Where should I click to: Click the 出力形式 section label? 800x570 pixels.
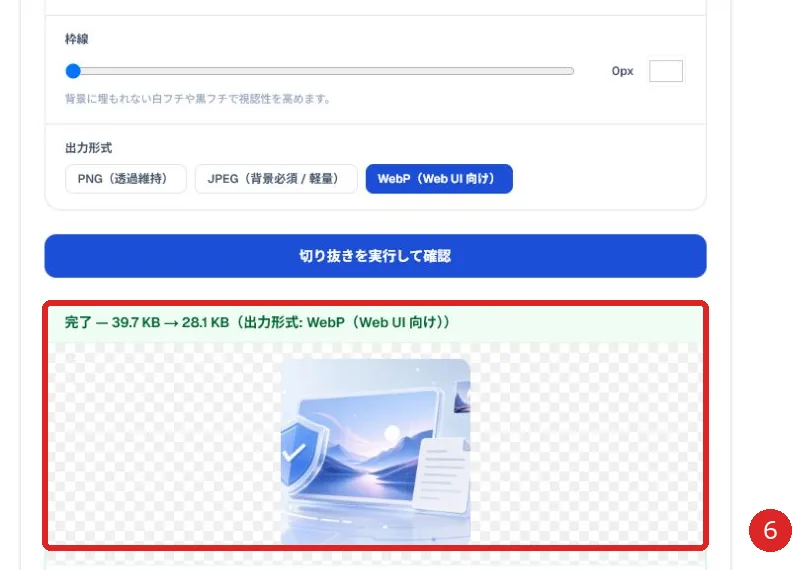point(88,148)
